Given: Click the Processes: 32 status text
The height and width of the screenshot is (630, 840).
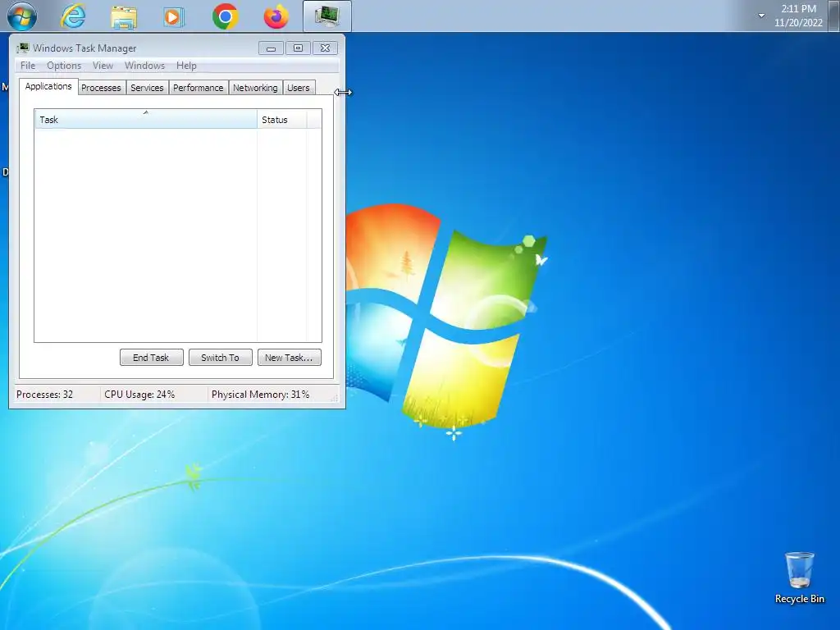Looking at the screenshot, I should (x=44, y=395).
